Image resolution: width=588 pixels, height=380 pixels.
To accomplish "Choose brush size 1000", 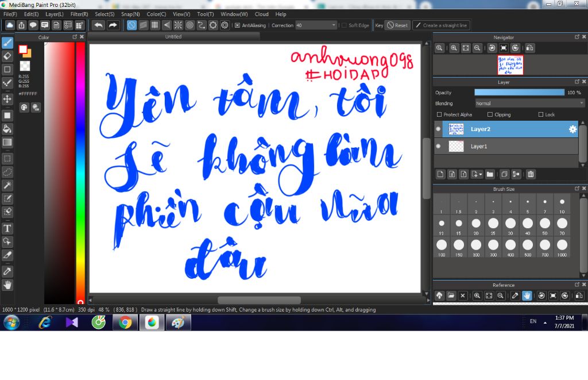I will pyautogui.click(x=562, y=247).
